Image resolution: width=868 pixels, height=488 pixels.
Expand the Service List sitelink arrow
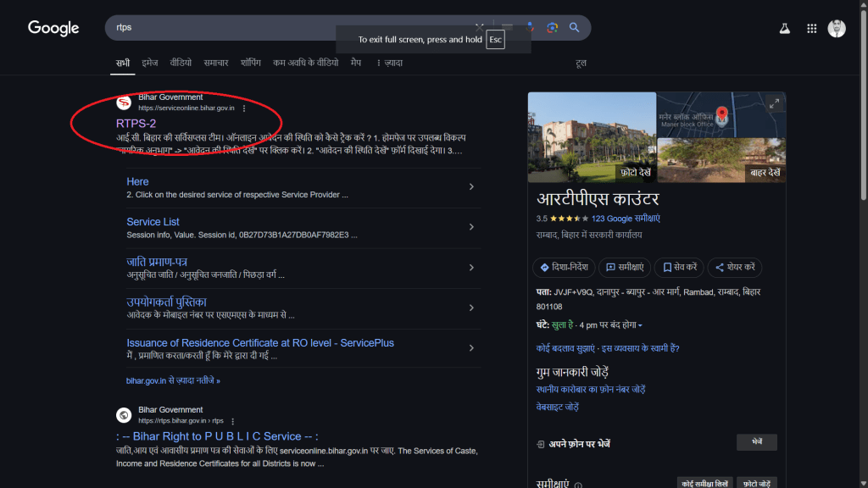click(471, 227)
